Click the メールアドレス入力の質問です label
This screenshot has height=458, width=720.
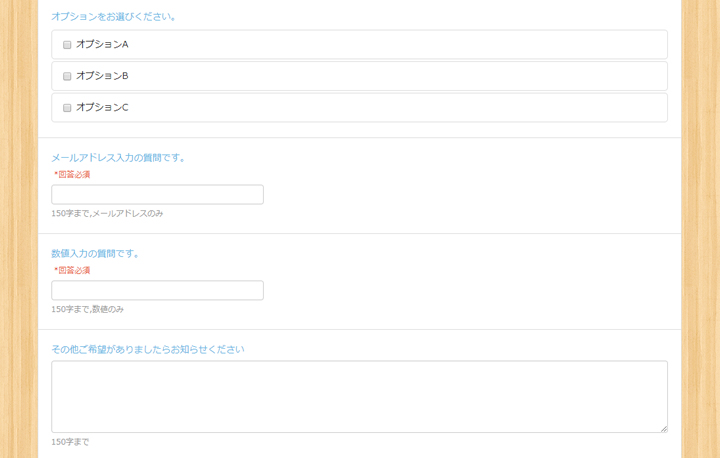point(119,158)
